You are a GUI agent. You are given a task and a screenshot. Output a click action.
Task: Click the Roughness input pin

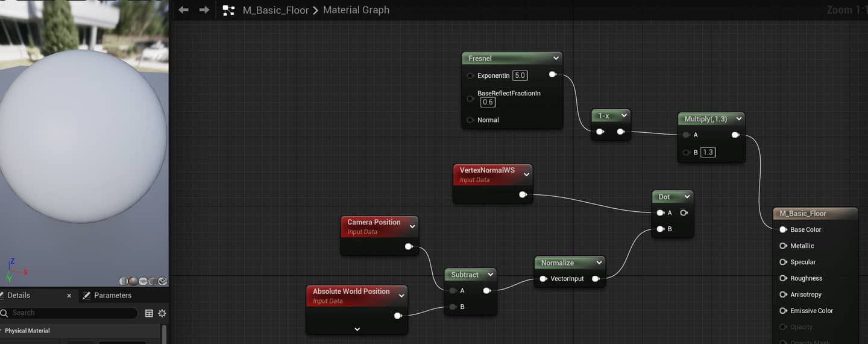pos(784,278)
